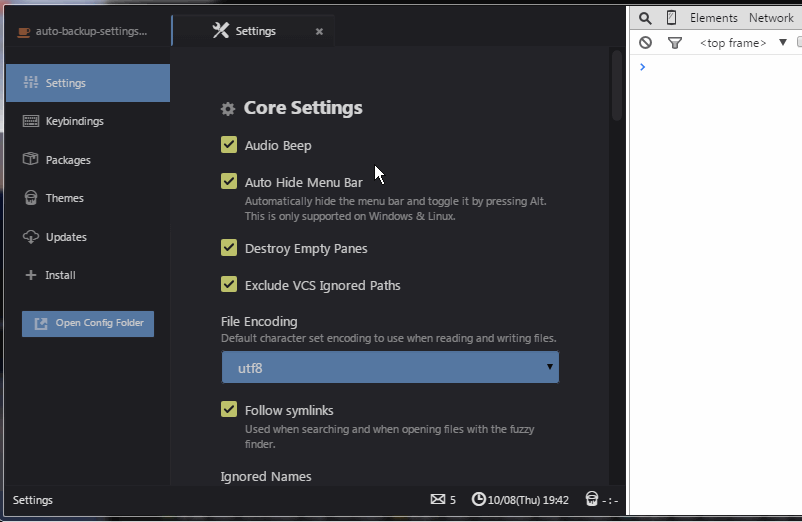The height and width of the screenshot is (522, 802).
Task: Open the Themes panel
Action: [x=88, y=198]
